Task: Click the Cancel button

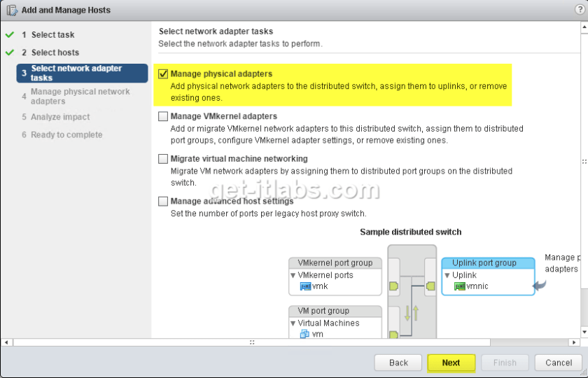Action: pyautogui.click(x=559, y=363)
